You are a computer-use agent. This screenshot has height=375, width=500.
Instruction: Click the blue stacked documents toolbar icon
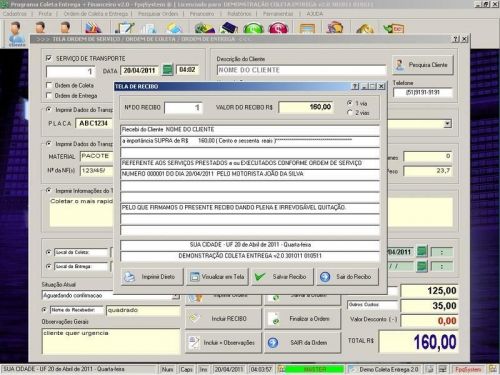point(150,29)
